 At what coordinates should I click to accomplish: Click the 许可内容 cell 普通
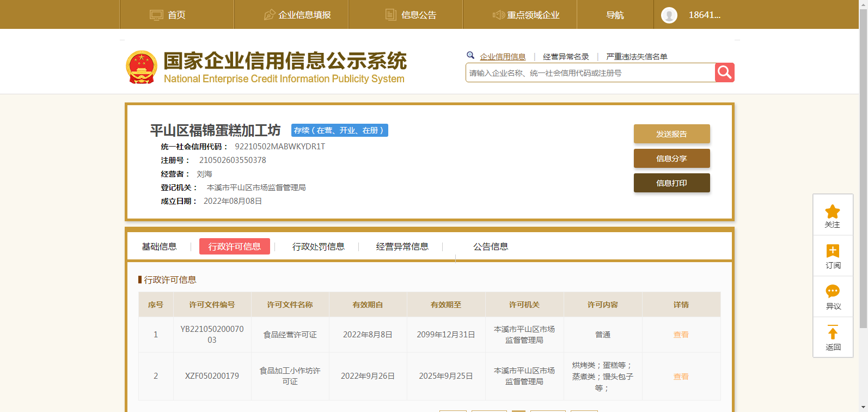603,335
